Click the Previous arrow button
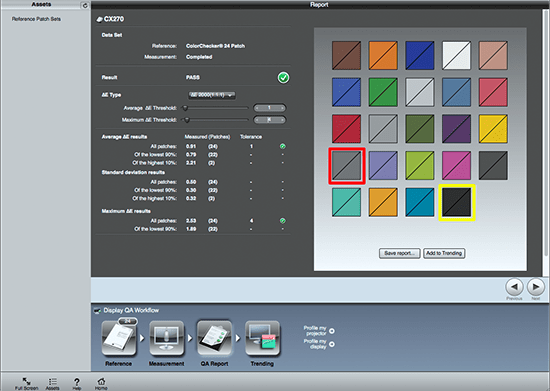 [x=514, y=287]
